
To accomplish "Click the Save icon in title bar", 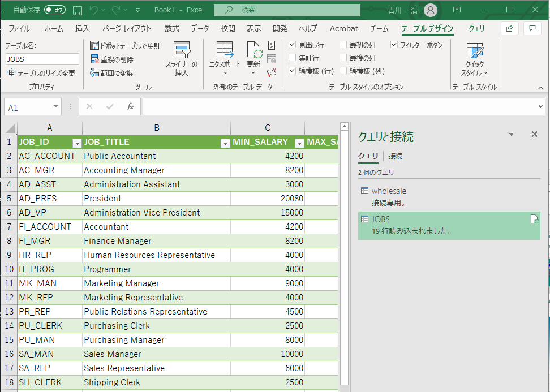I will pyautogui.click(x=78, y=10).
